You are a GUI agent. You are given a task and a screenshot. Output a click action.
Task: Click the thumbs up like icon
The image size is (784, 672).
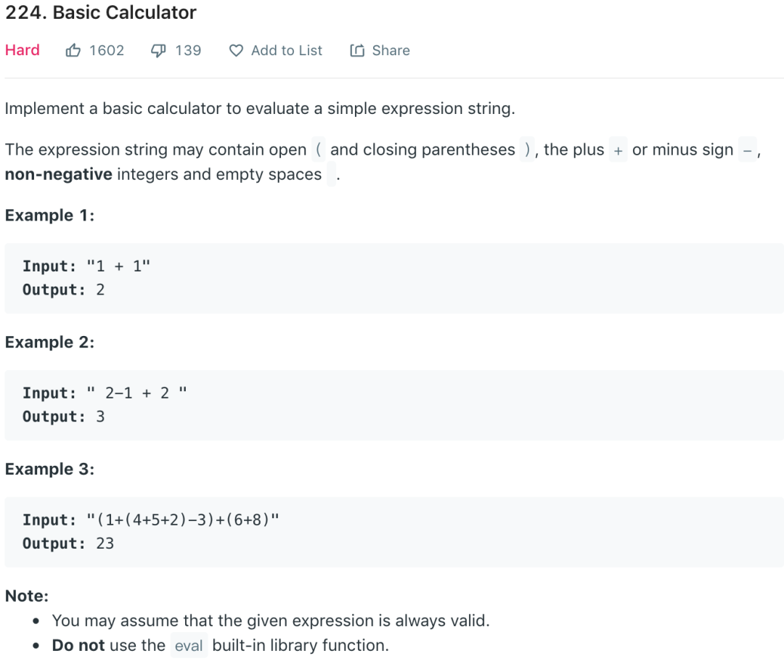(73, 50)
